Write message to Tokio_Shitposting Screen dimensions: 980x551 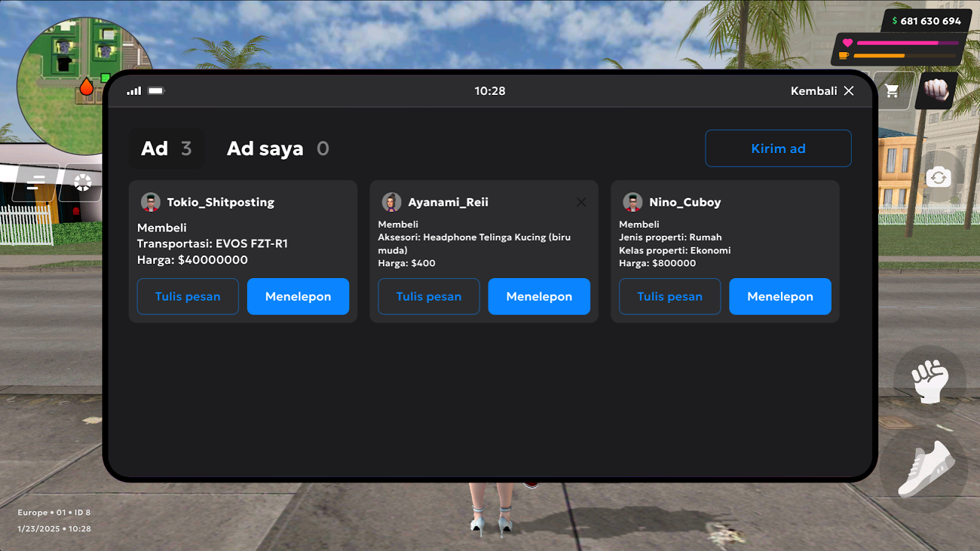(x=187, y=296)
